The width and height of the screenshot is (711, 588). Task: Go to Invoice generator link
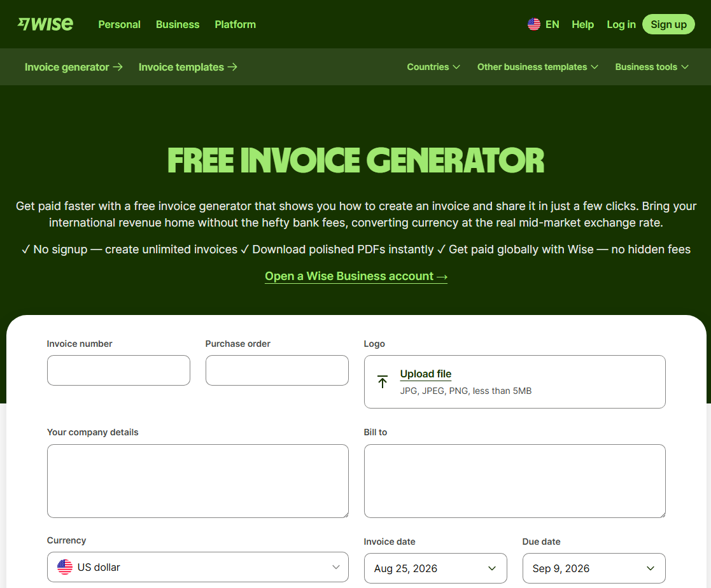tap(73, 67)
